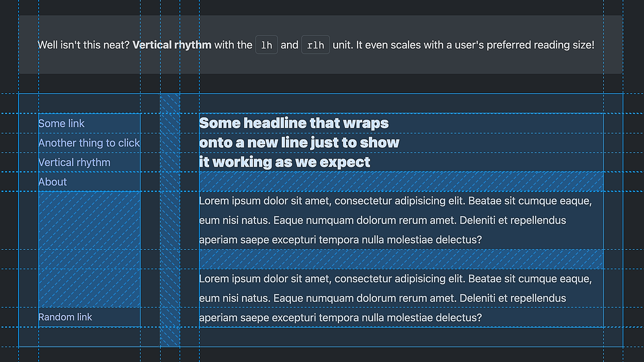Select the "Vertical rhythm" sidebar link
The width and height of the screenshot is (644, 362).
click(x=74, y=163)
